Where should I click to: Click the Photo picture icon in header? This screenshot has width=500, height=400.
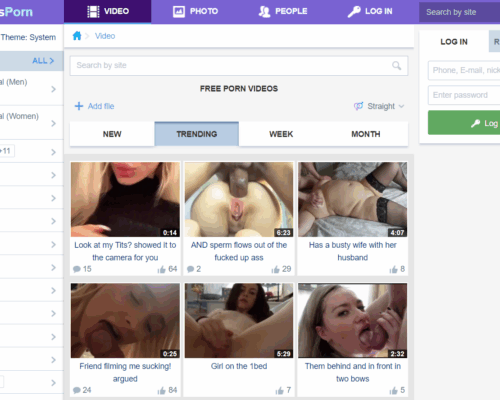(x=179, y=12)
